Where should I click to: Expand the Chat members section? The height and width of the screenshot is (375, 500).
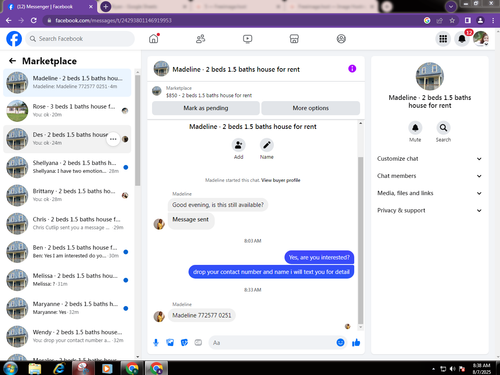coord(430,176)
